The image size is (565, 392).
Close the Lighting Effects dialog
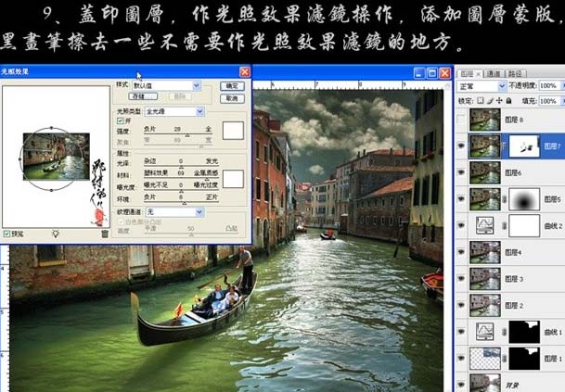(x=245, y=72)
